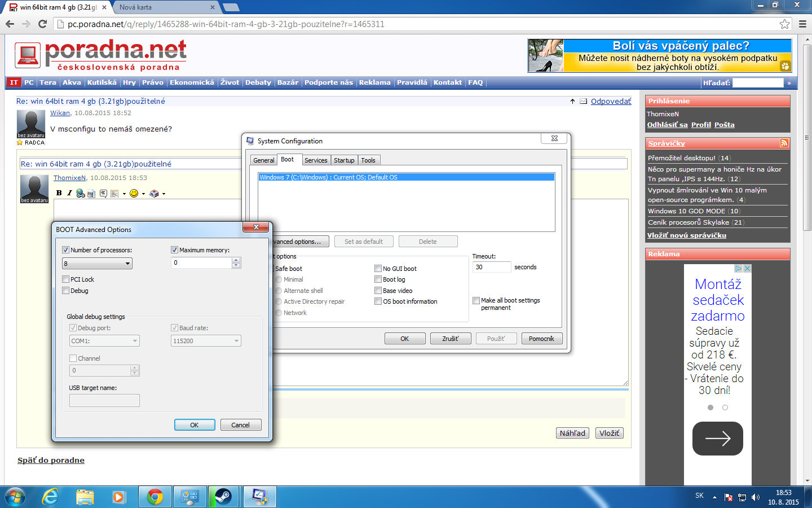Expand the text formatting dropdown arrow in editor
Screen dimensions: 812x508
click(x=124, y=194)
